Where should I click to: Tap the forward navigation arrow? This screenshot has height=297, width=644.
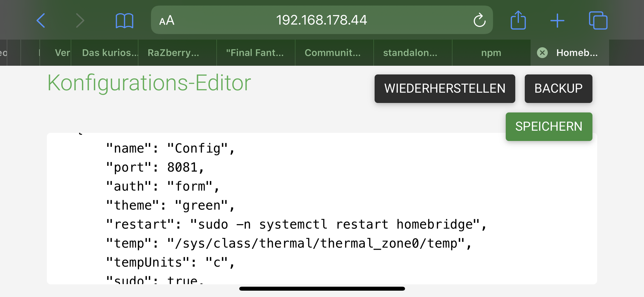[x=80, y=20]
